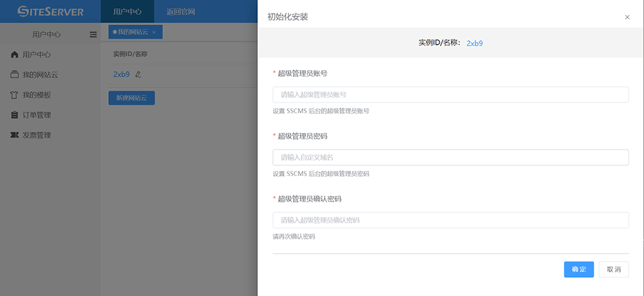
Task: Click the SiteServer logo
Action: click(50, 11)
